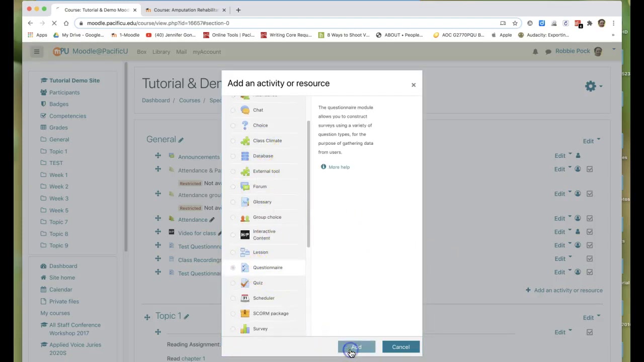Open the Topic 1 section Edit dropdown
The width and height of the screenshot is (644, 362).
591,317
